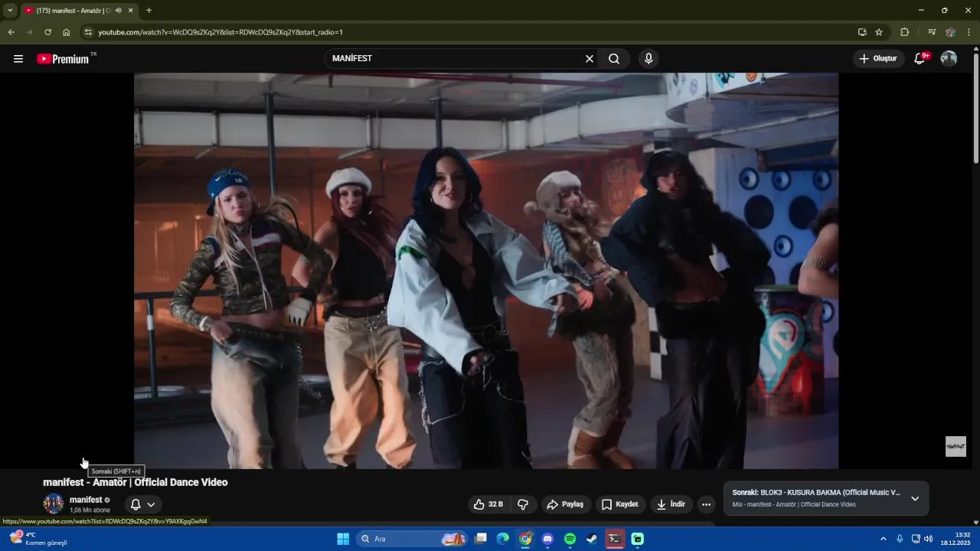Viewport: 980px width, 551px height.
Task: Switch to Chrome in the taskbar
Action: pos(525,539)
